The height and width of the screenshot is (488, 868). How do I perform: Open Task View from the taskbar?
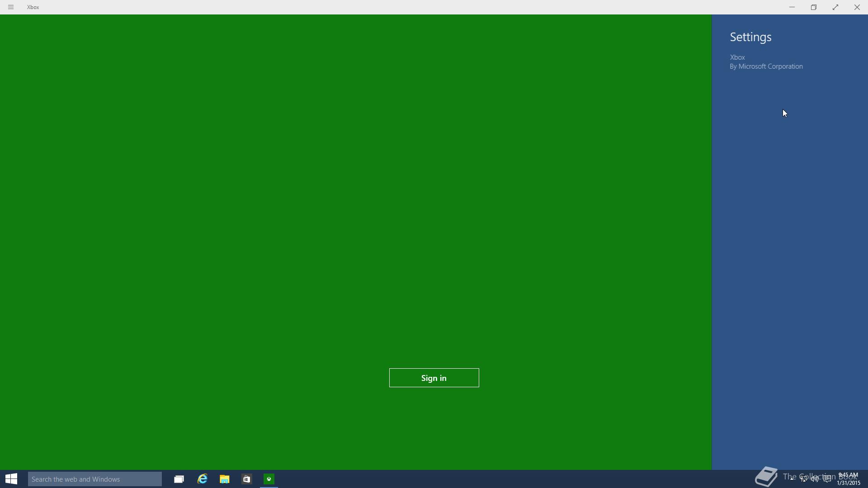click(179, 479)
